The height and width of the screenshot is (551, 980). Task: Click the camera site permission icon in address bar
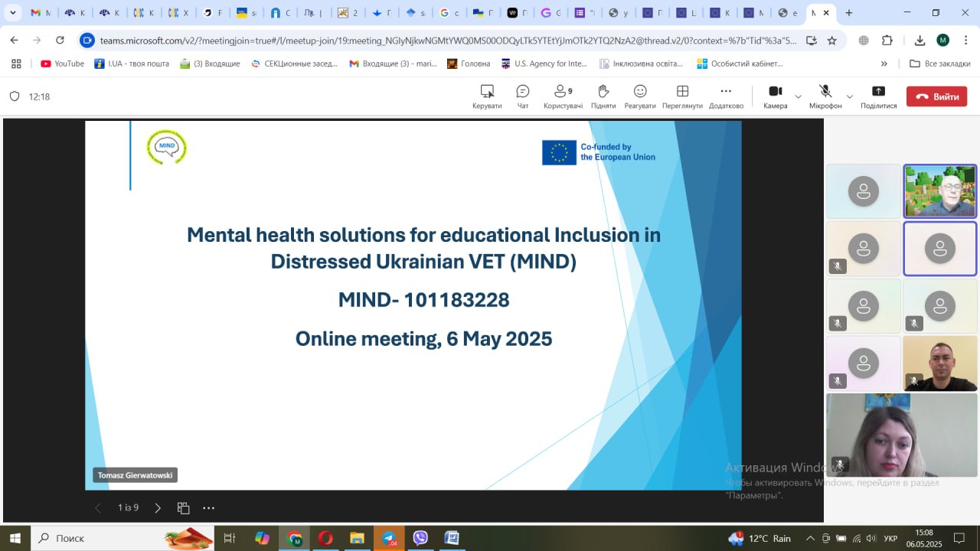[x=87, y=41]
